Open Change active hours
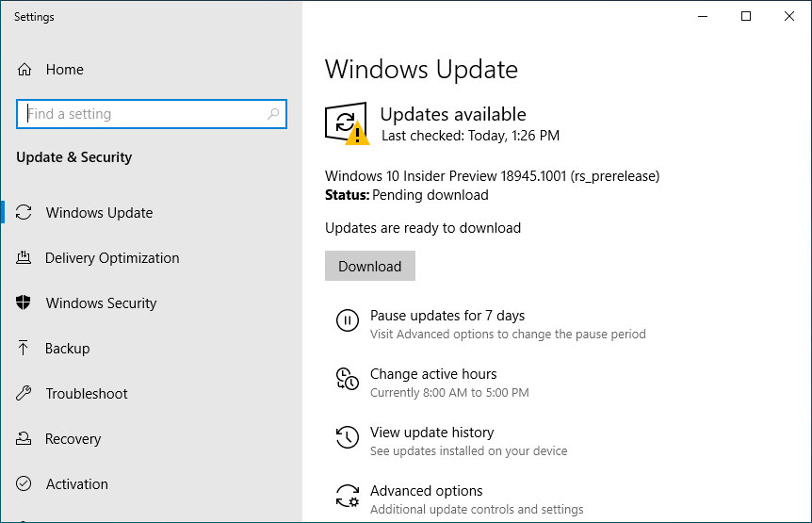This screenshot has height=523, width=812. (x=433, y=374)
